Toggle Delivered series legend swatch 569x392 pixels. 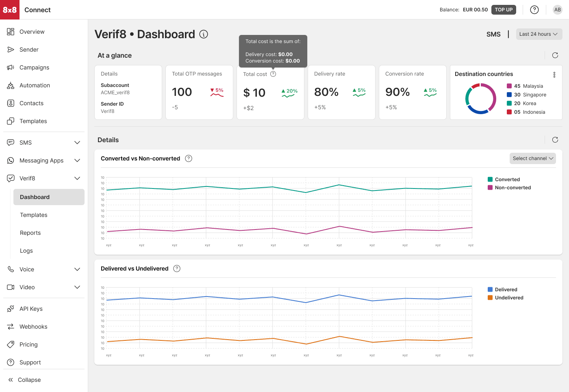point(490,290)
